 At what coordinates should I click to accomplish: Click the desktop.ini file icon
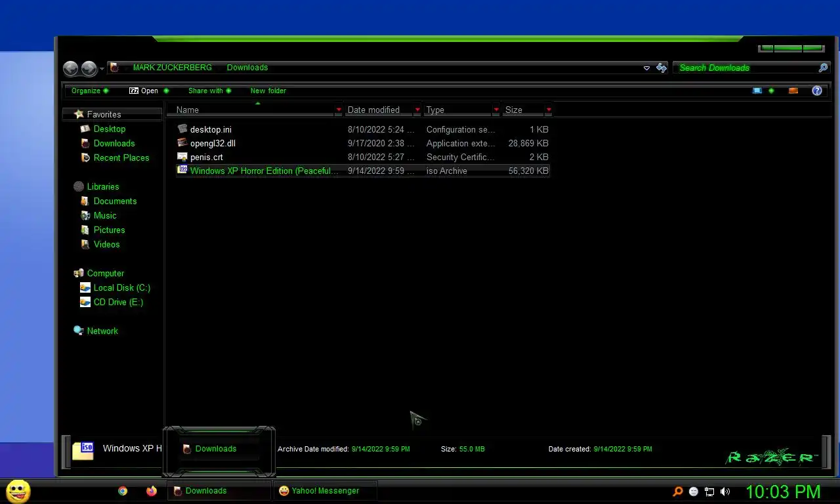point(182,129)
